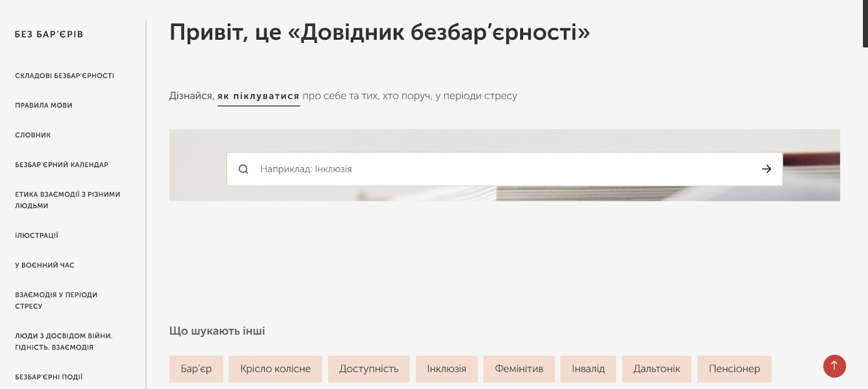
Task: Click the red scroll-to-top arrow button
Action: pos(834,366)
